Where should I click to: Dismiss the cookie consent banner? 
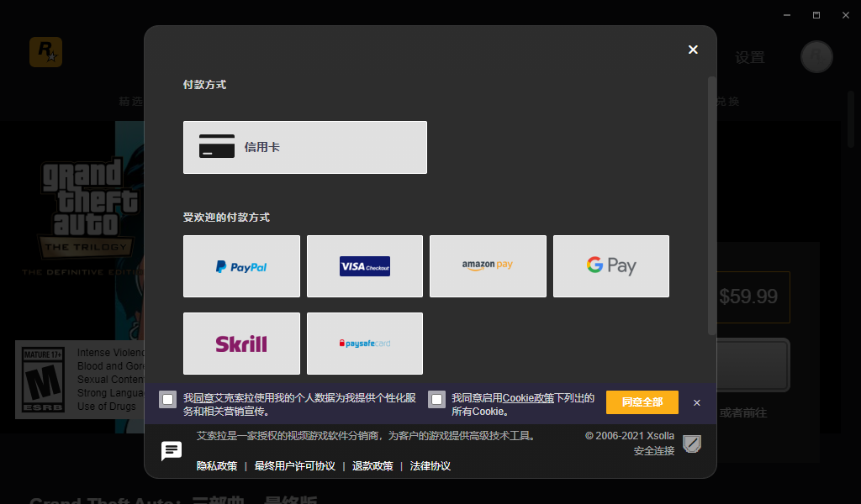pos(697,403)
